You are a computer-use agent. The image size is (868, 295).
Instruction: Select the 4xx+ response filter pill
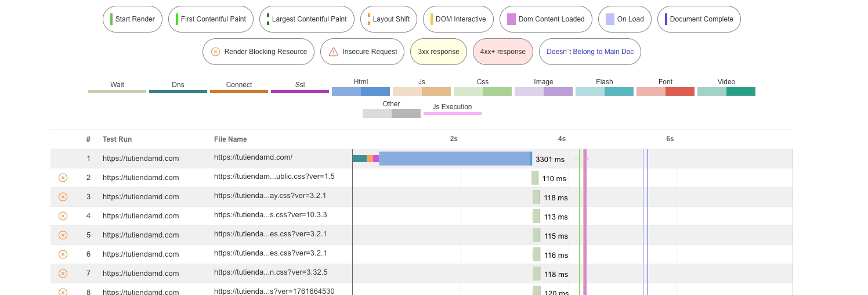pyautogui.click(x=502, y=52)
